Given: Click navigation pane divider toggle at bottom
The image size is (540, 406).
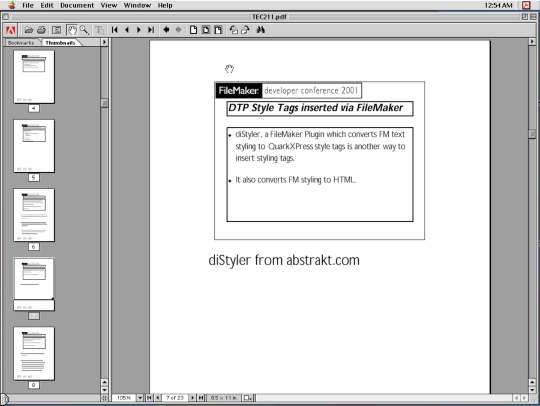Looking at the screenshot, I should click(105, 398).
